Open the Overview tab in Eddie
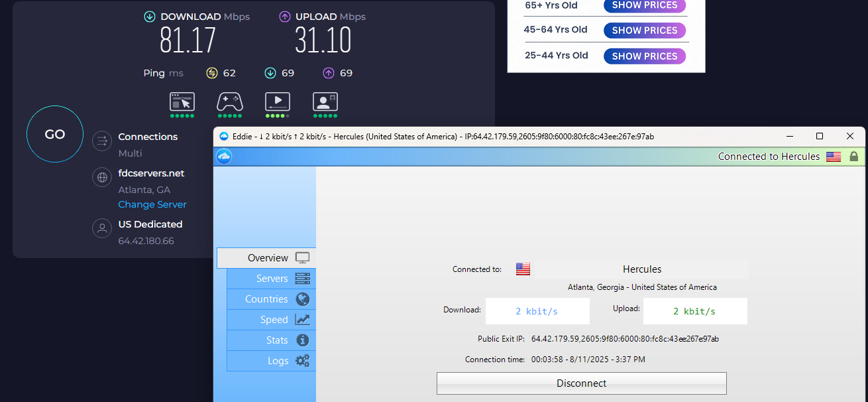 click(266, 258)
